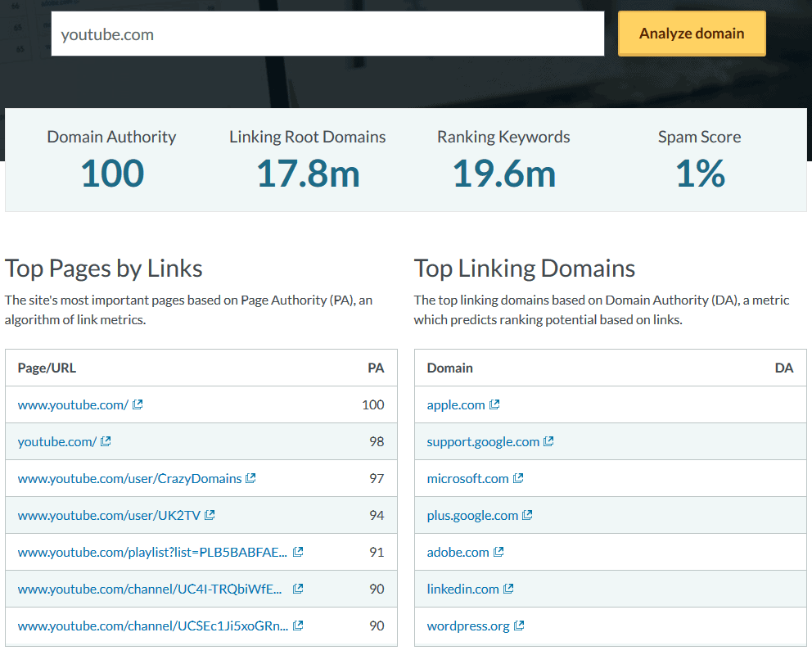The height and width of the screenshot is (655, 812).
Task: Click the Top Pages by Links heading
Action: (x=104, y=269)
